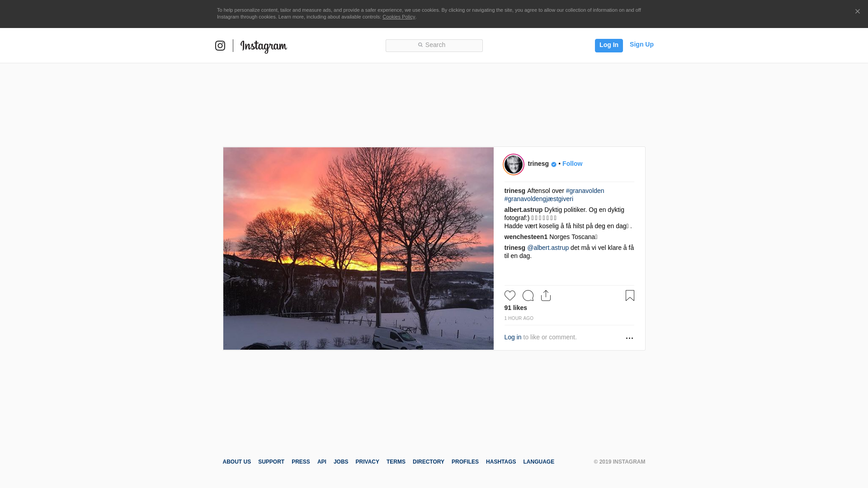Viewport: 868px width, 488px height.
Task: Open the Instagram wordmark home link
Action: click(x=264, y=47)
